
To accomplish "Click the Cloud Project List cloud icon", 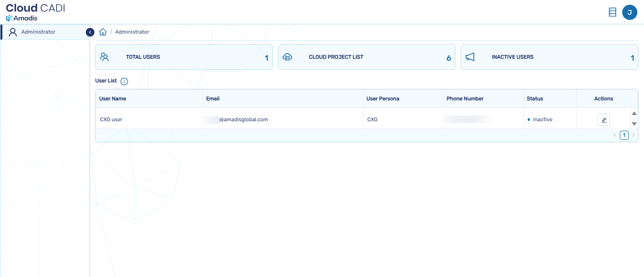I will (x=287, y=57).
